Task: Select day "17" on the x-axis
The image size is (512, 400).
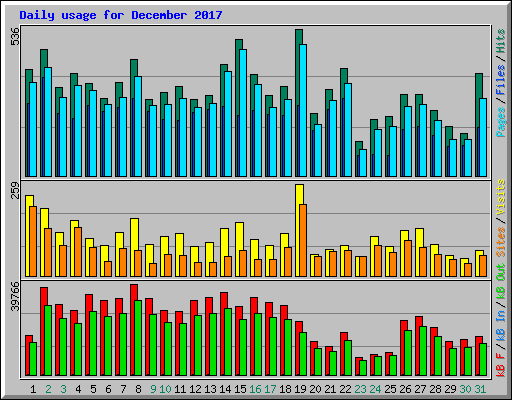Action: (270, 389)
